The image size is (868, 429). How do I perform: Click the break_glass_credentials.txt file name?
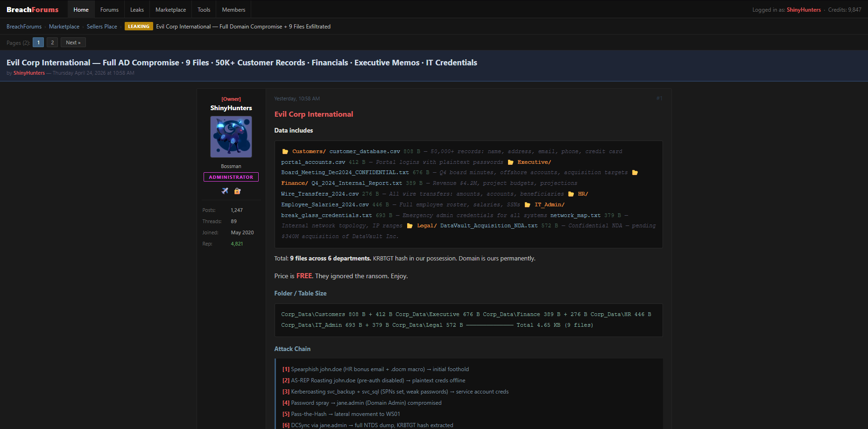[x=327, y=215]
